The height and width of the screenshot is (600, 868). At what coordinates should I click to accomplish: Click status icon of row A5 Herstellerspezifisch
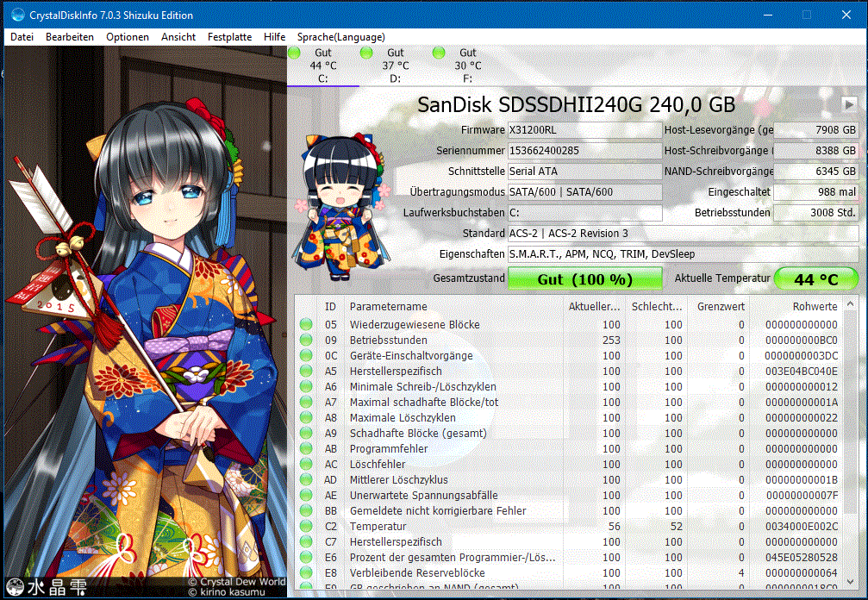tap(306, 372)
